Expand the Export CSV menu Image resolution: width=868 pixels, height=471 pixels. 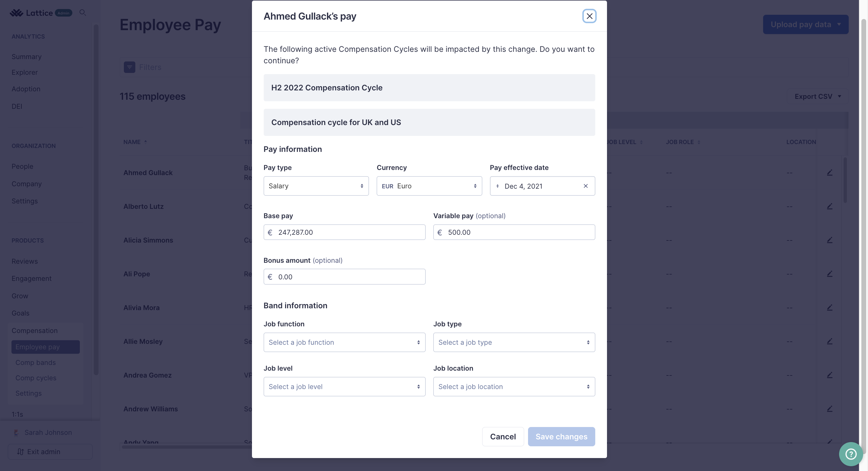click(817, 96)
